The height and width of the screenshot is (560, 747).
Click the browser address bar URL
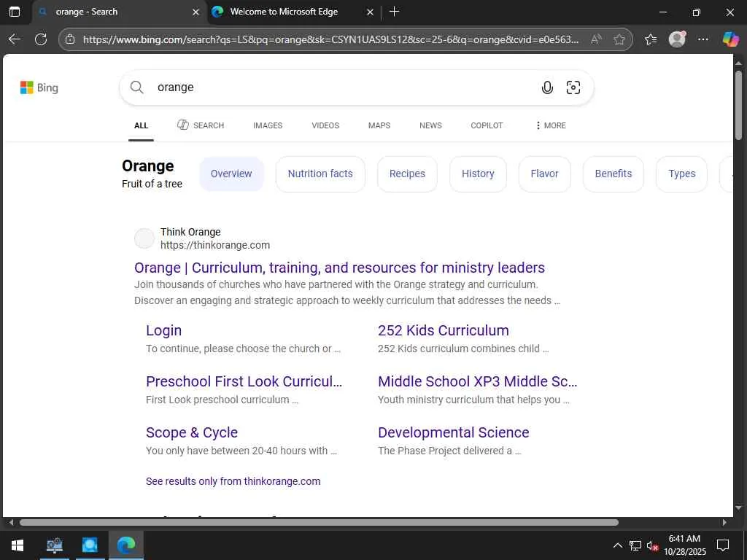(331, 39)
